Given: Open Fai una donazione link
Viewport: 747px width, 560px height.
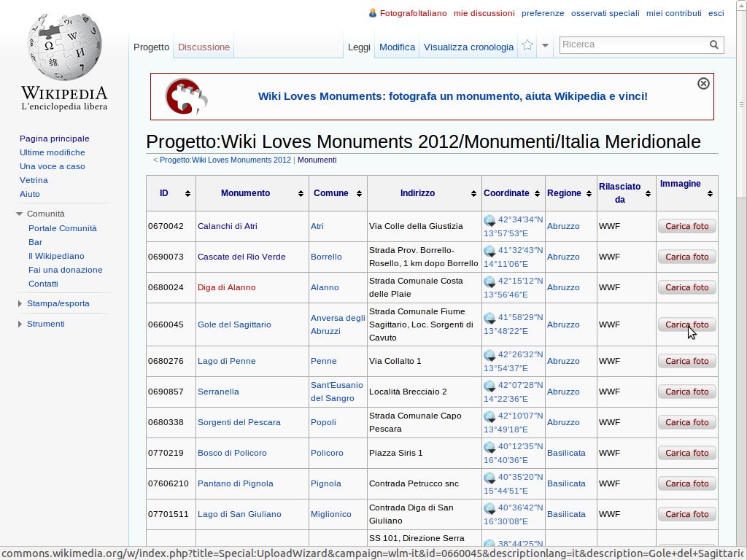Looking at the screenshot, I should point(65,270).
